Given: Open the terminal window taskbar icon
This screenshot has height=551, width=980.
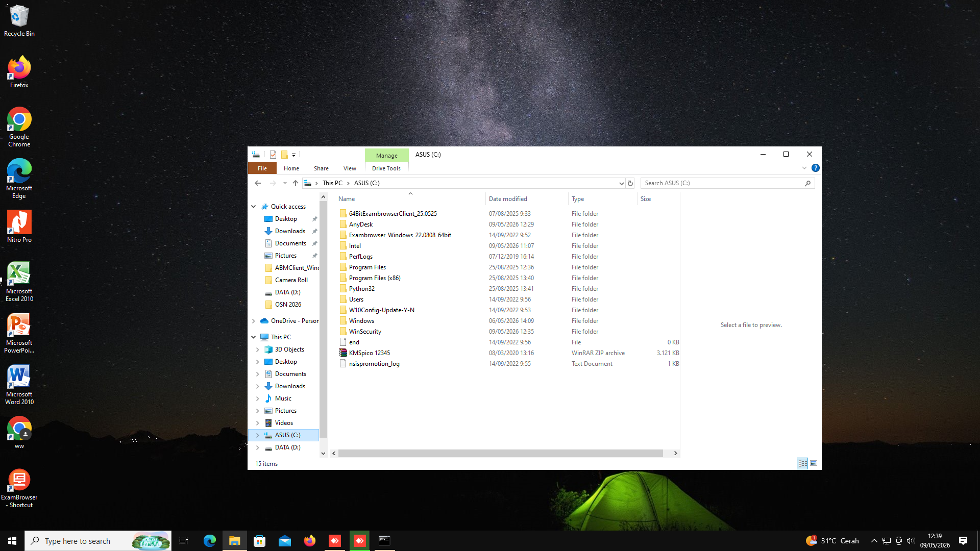Looking at the screenshot, I should tap(384, 541).
